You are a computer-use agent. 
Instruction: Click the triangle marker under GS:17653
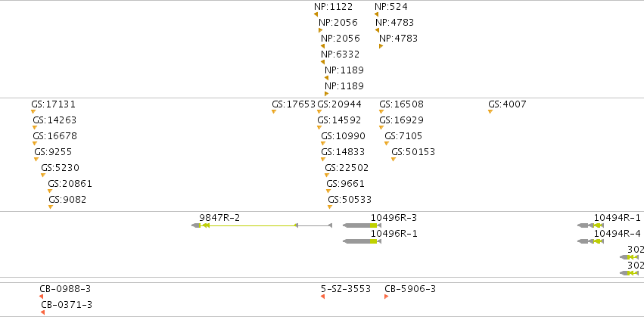coord(273,112)
